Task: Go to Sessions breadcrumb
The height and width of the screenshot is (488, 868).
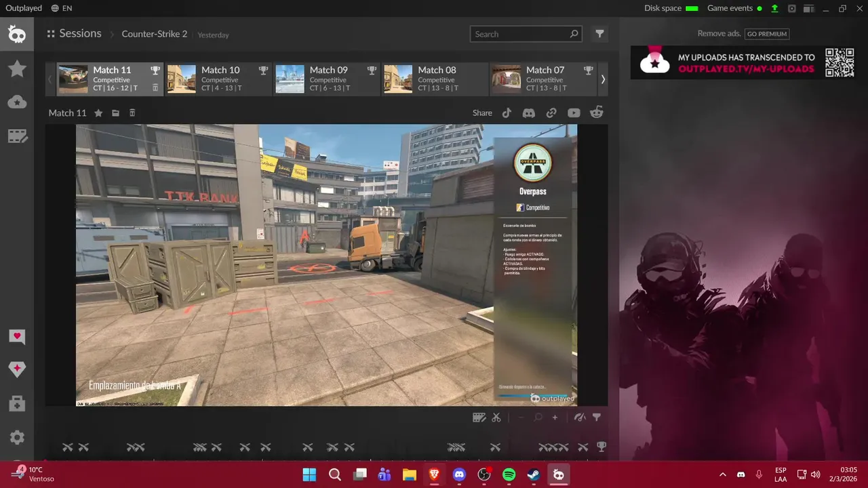Action: pyautogui.click(x=80, y=33)
